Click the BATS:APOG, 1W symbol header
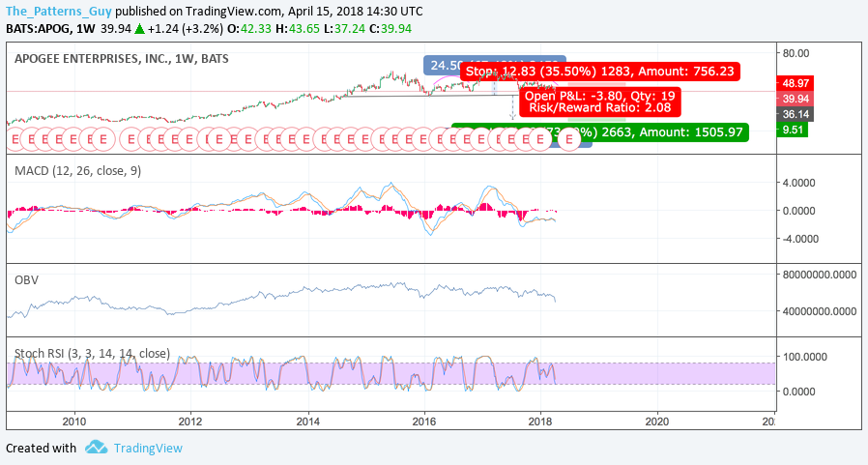 [51, 29]
